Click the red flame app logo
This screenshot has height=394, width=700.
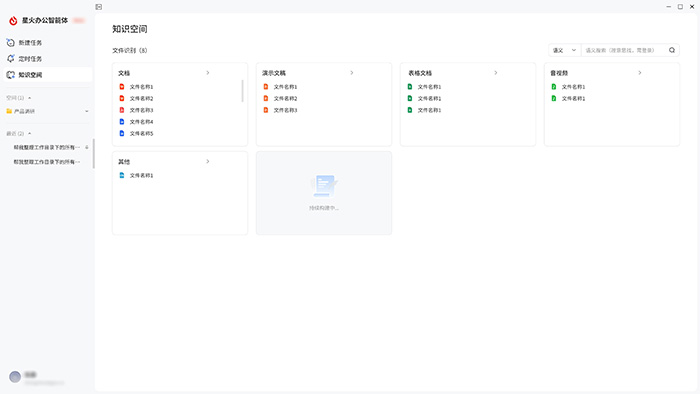[13, 21]
